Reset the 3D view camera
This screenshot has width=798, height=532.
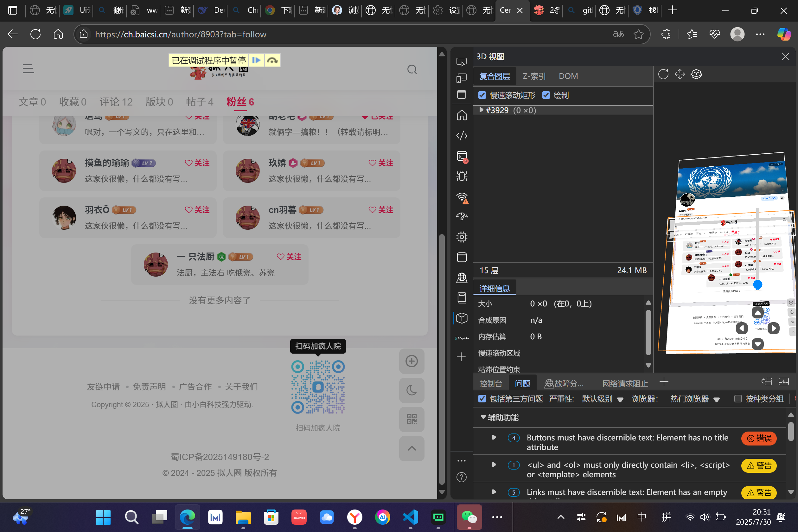pos(663,74)
